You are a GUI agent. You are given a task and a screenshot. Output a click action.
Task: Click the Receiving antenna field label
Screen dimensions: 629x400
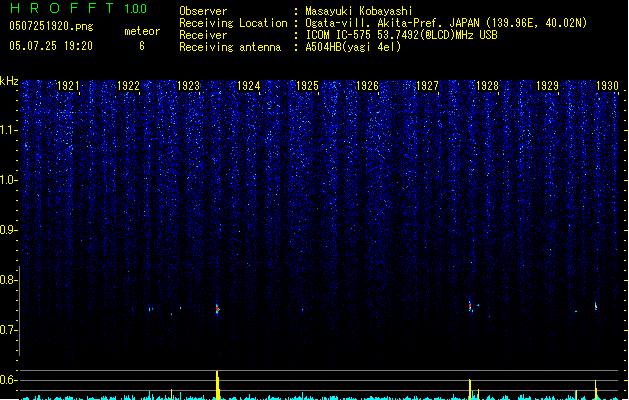pyautogui.click(x=230, y=47)
